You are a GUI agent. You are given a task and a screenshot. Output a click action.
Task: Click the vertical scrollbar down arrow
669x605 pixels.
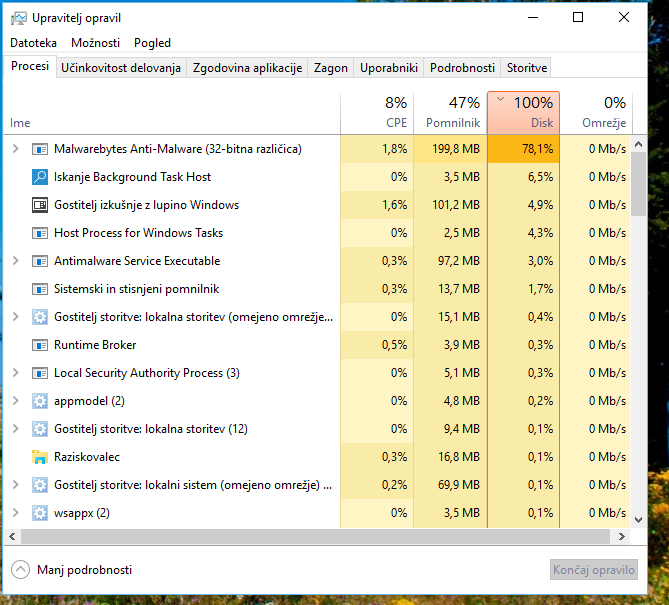tap(638, 520)
